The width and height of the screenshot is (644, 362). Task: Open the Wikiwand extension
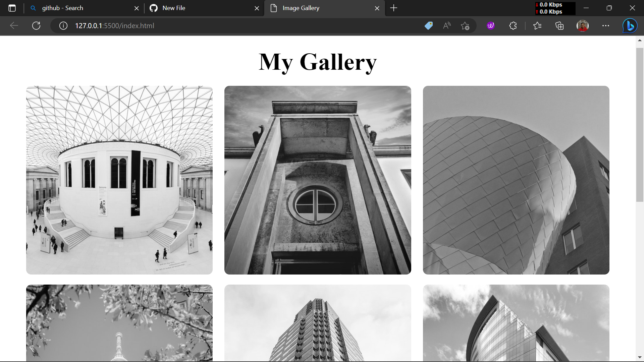(490, 25)
